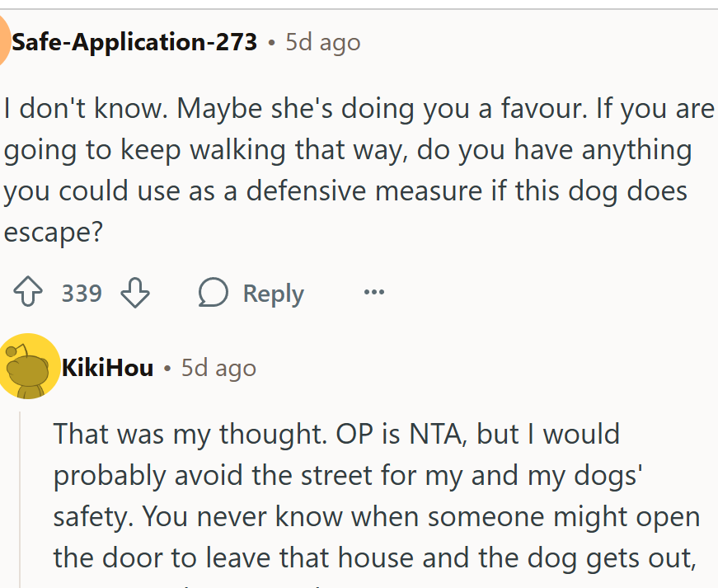
Task: Click the speech bubble icon beside Reply
Action: click(x=213, y=293)
